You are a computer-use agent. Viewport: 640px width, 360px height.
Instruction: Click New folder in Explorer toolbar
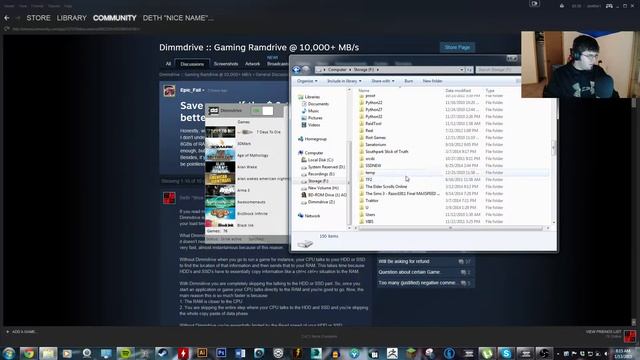click(432, 81)
